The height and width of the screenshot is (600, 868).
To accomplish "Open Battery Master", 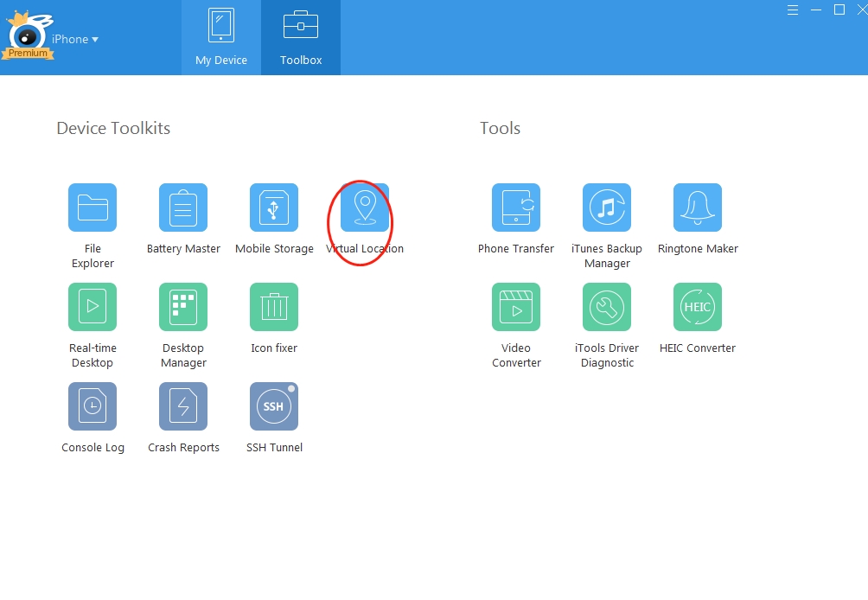I will 183,207.
